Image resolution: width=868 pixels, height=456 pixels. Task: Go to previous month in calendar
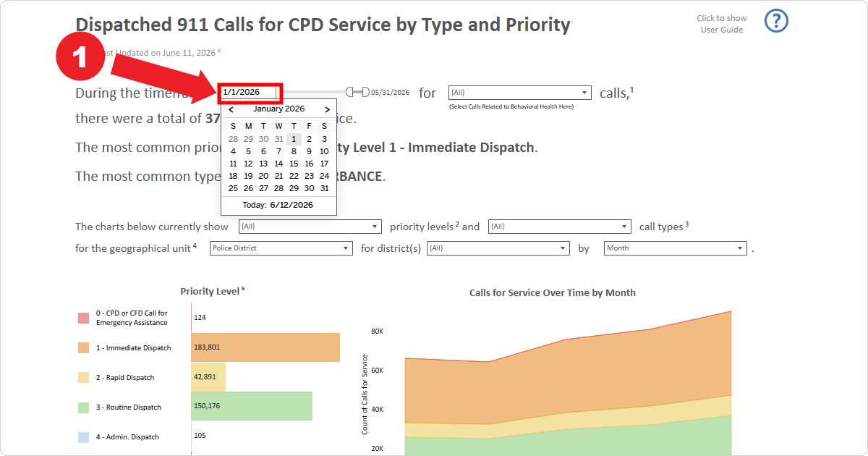pos(231,109)
